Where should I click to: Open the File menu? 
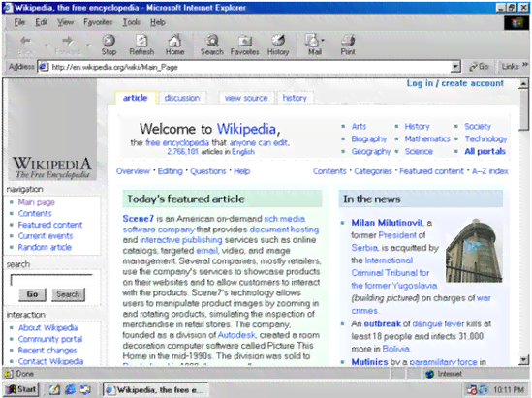tap(19, 22)
